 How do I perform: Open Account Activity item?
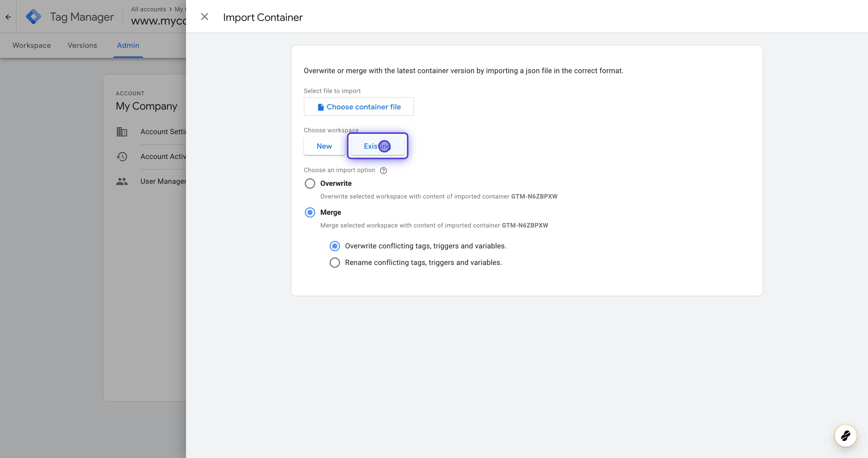(x=163, y=157)
